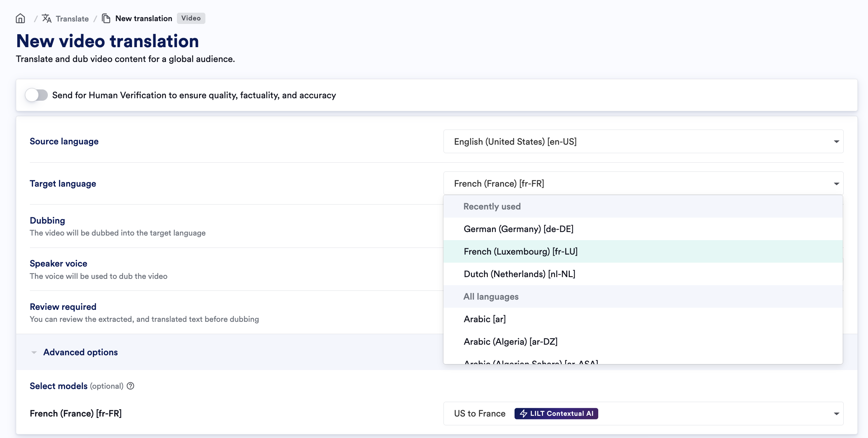The width and height of the screenshot is (868, 438).
Task: Click the Video tag in breadcrumb
Action: (191, 18)
